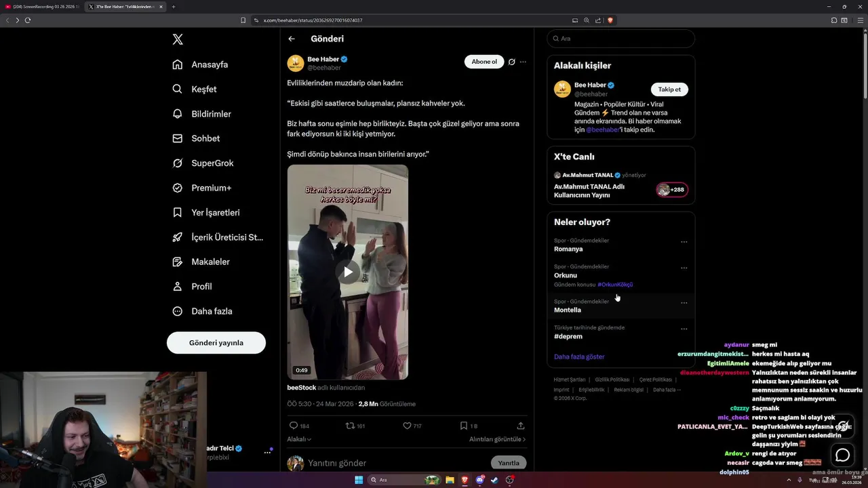The width and height of the screenshot is (868, 488).
Task: Open Av.Mahmut TANAL live broadcast
Action: pos(589,190)
